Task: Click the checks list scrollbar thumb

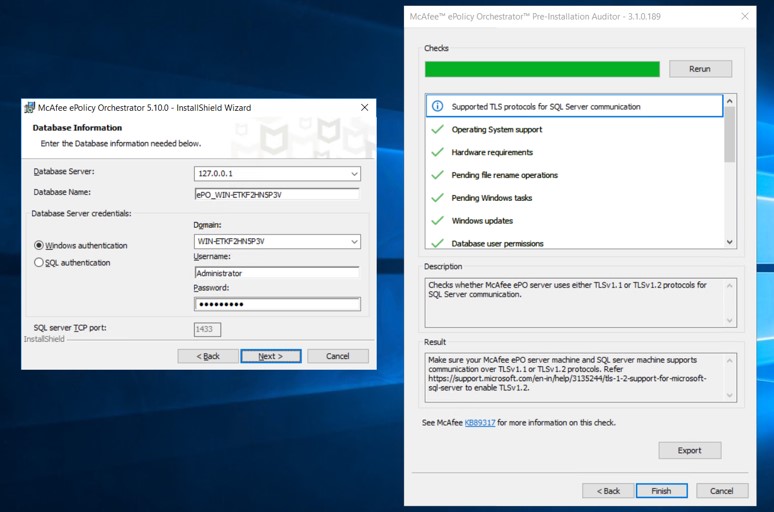Action: click(x=730, y=134)
